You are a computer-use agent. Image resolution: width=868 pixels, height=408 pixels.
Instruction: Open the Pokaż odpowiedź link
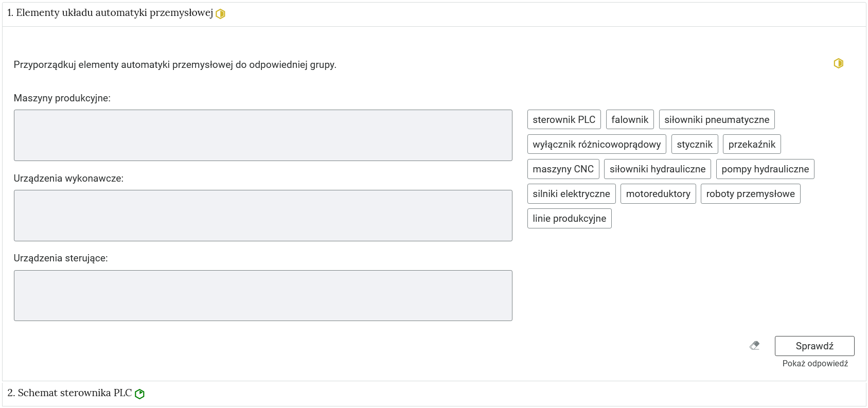(x=814, y=363)
